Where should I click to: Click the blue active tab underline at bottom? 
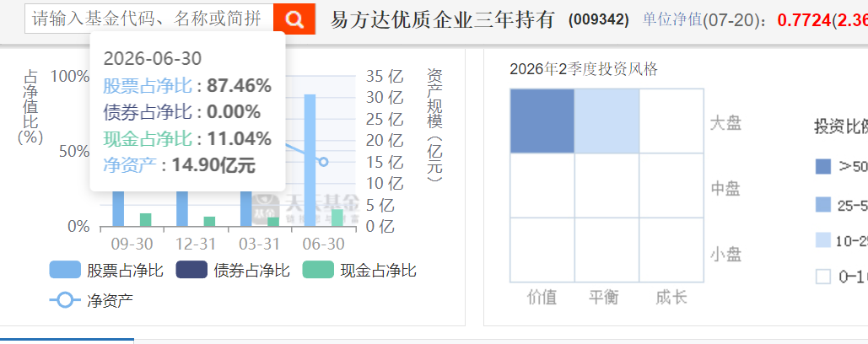(x=67, y=339)
